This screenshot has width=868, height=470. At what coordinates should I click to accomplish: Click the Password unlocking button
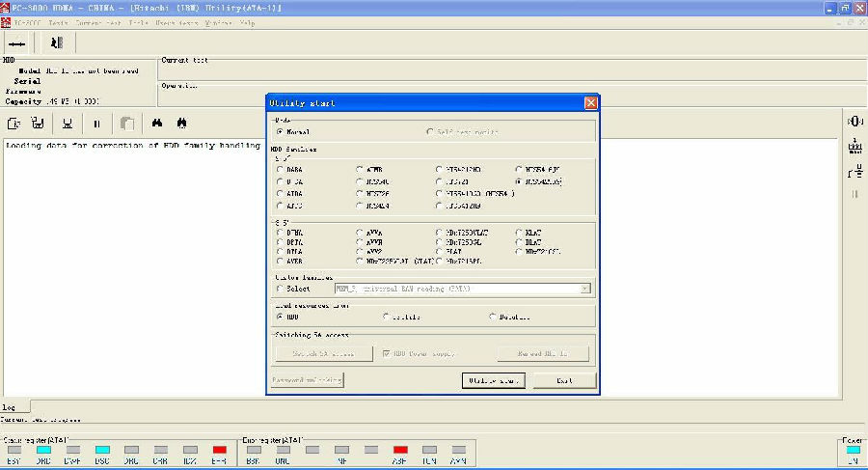pos(308,379)
